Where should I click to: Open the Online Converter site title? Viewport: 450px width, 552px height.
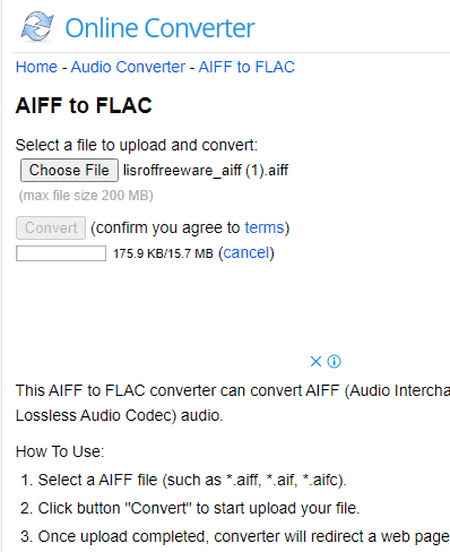pos(160,28)
